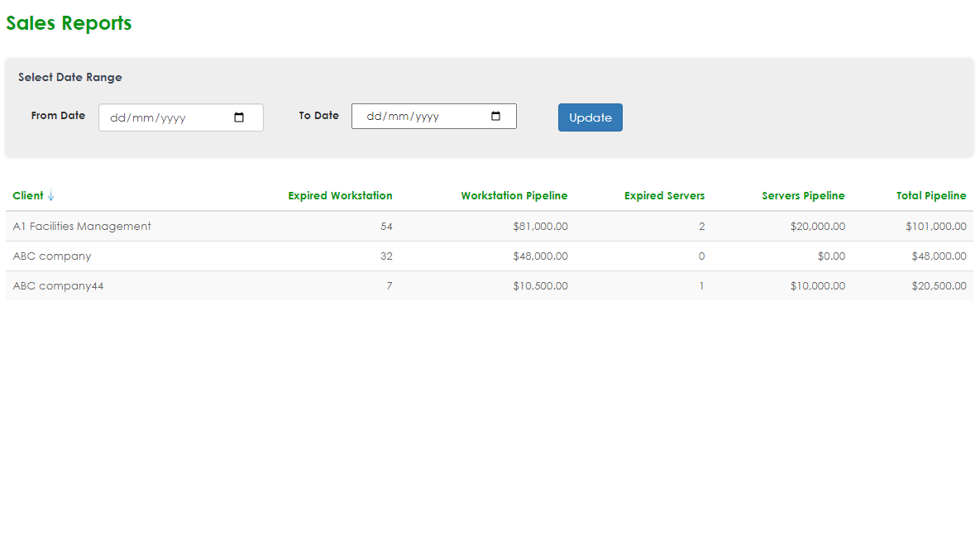Select the A1 Facilities Management row
980x560 pixels.
tap(82, 226)
